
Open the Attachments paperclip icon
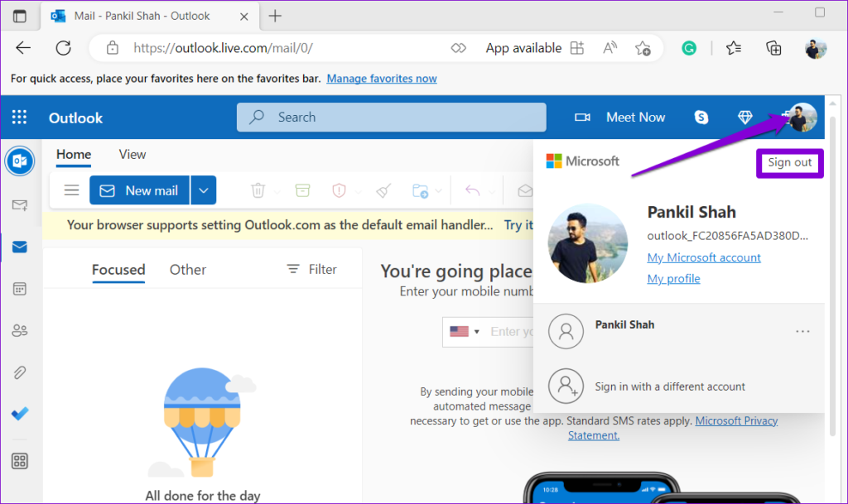20,372
